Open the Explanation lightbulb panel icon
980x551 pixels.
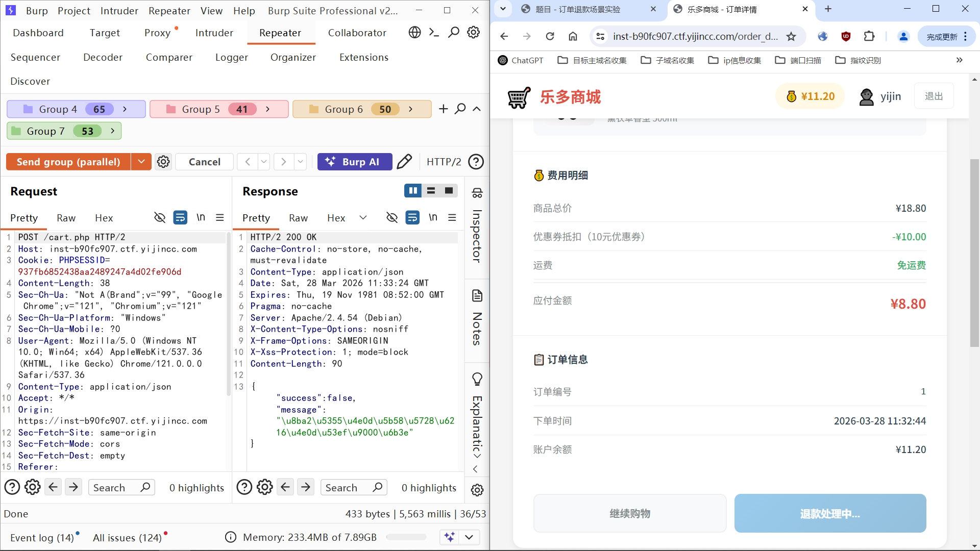click(x=477, y=379)
